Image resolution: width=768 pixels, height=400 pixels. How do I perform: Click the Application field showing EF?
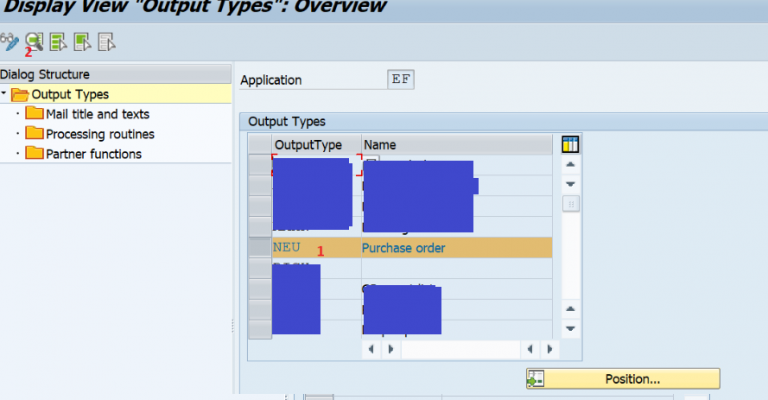pyautogui.click(x=402, y=80)
